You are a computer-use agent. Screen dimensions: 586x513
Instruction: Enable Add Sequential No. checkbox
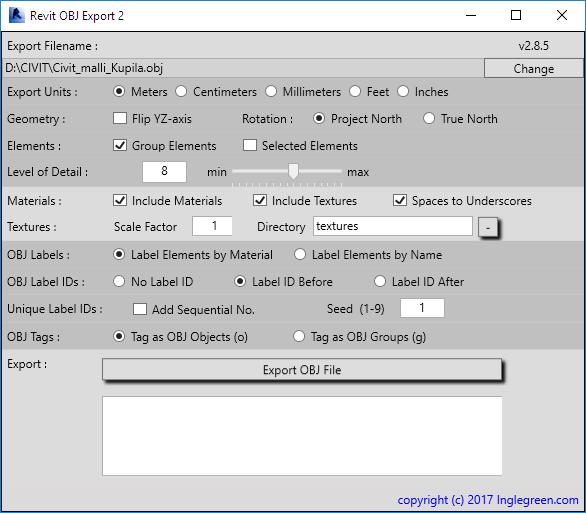(140, 309)
